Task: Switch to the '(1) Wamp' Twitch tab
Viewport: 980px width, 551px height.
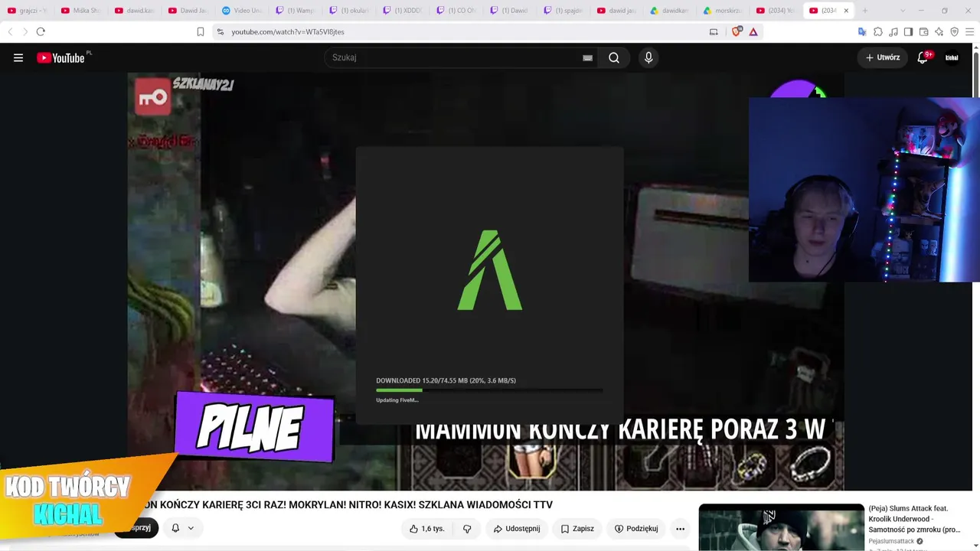Action: click(x=296, y=11)
